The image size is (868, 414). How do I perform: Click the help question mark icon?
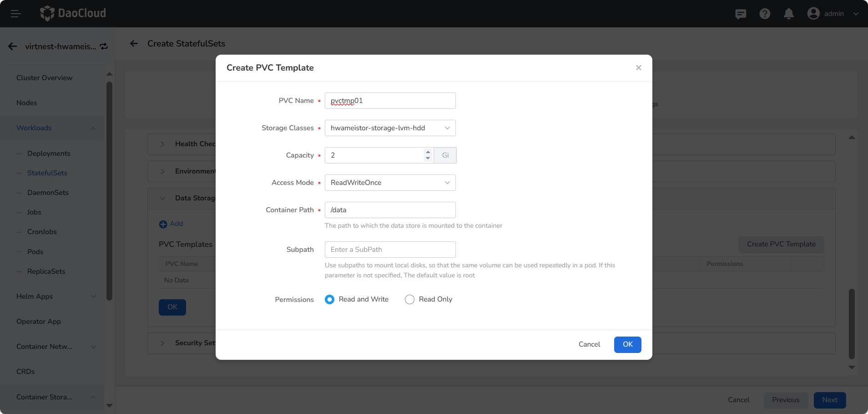coord(765,14)
